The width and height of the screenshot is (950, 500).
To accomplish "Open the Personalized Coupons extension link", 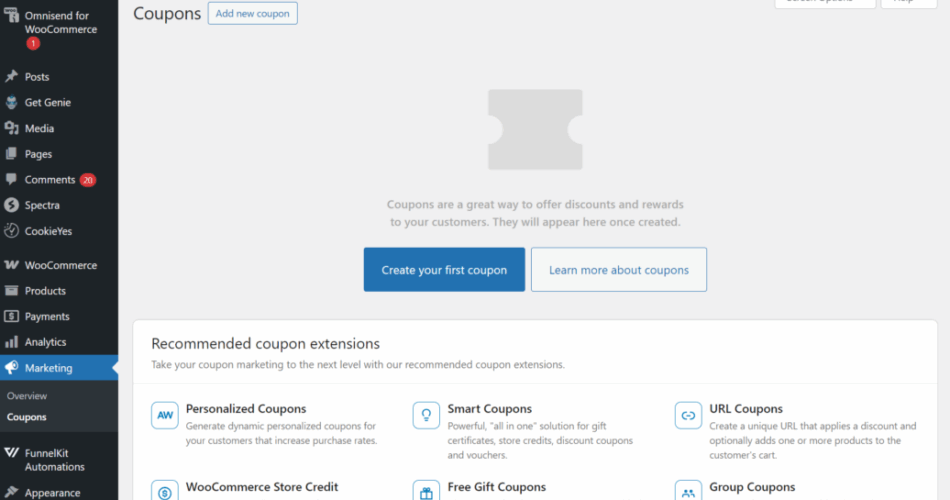I will coord(246,409).
